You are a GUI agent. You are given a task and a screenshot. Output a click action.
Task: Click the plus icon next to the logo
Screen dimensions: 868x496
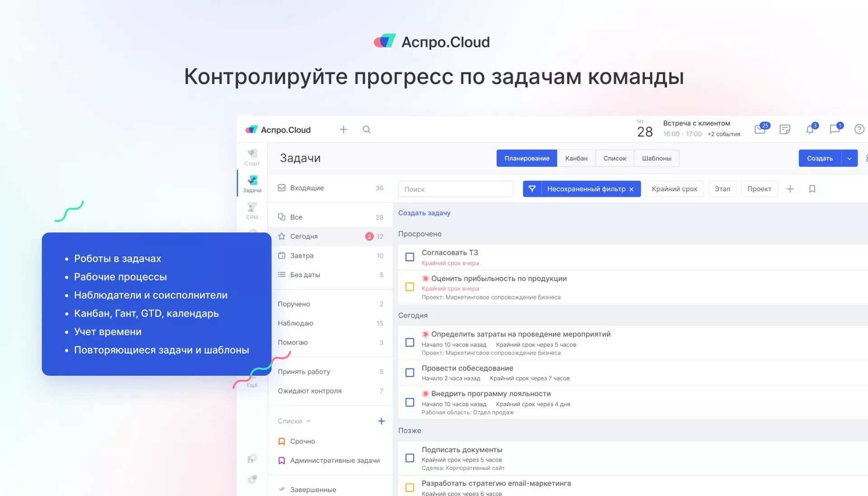(x=344, y=129)
